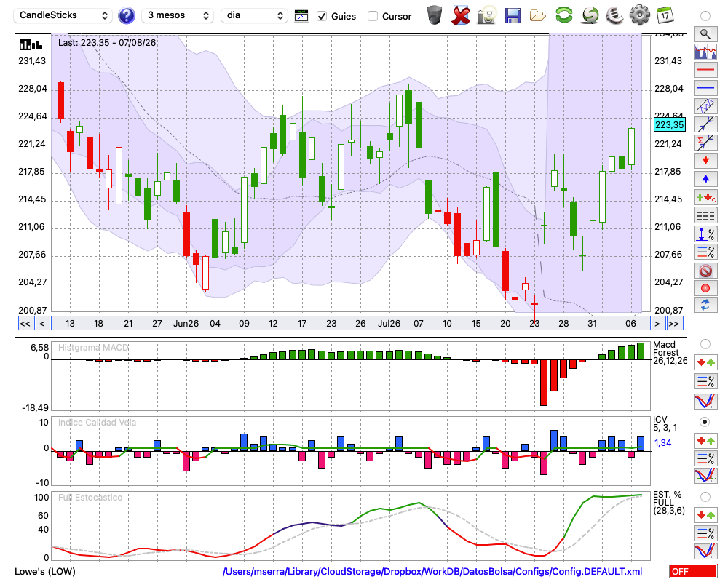This screenshot has width=728, height=582.
Task: Open the folder icon in toolbar
Action: coord(538,16)
